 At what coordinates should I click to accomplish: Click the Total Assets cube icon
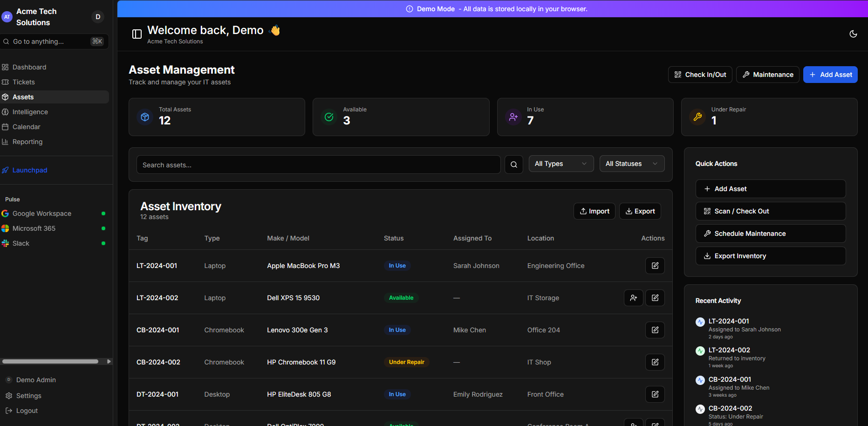(x=145, y=117)
